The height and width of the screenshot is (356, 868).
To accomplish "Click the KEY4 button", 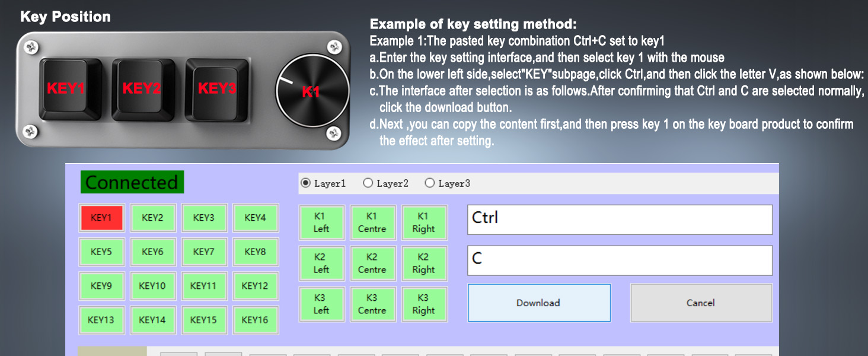I will tap(255, 218).
